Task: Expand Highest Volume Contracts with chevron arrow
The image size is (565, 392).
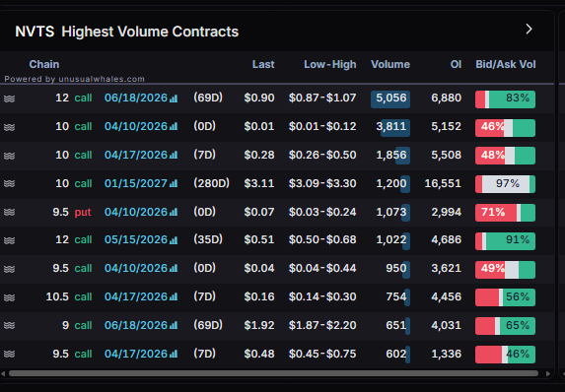Action: click(x=529, y=30)
